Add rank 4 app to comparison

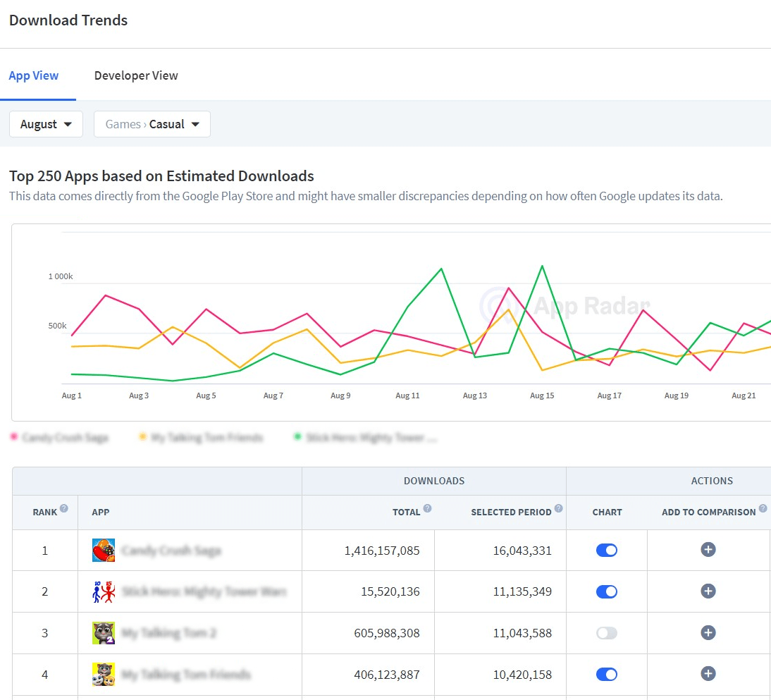pyautogui.click(x=708, y=673)
